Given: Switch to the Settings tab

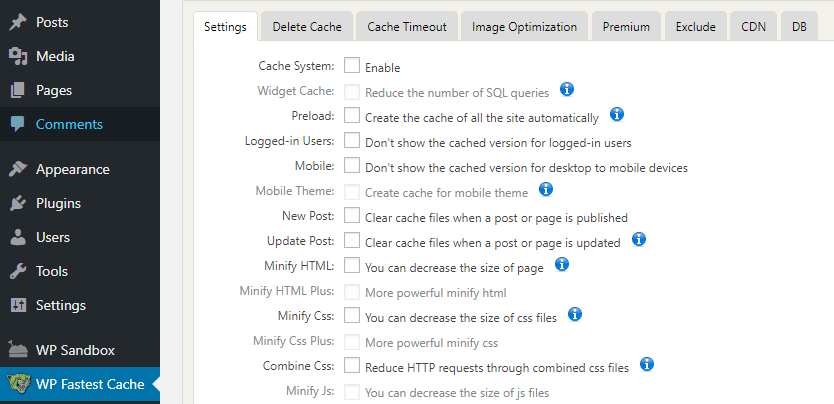Looking at the screenshot, I should tap(226, 27).
